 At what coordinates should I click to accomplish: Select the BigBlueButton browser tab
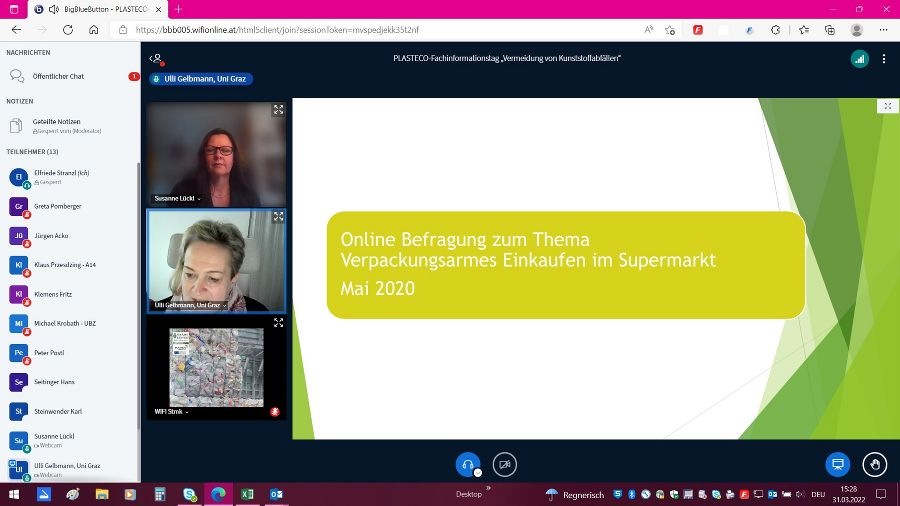pos(98,10)
